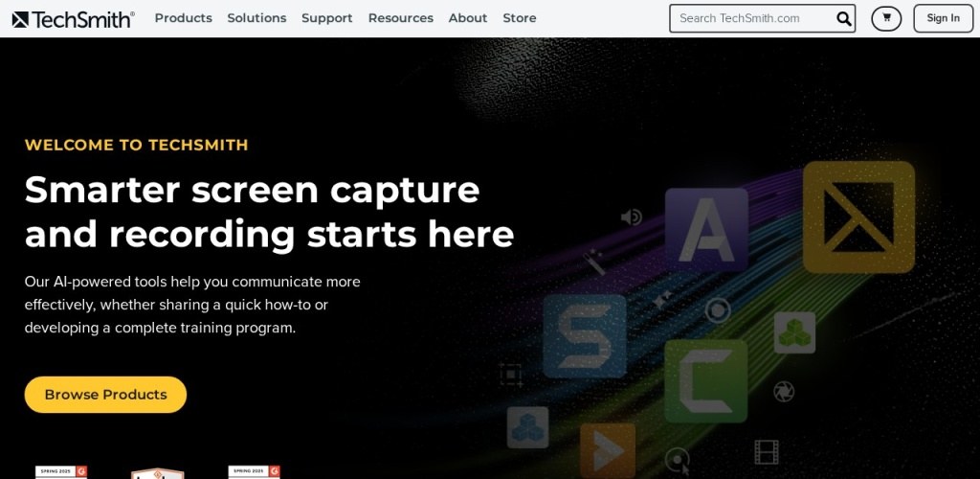This screenshot has height=479, width=980.
Task: Expand the Products menu
Action: click(183, 18)
